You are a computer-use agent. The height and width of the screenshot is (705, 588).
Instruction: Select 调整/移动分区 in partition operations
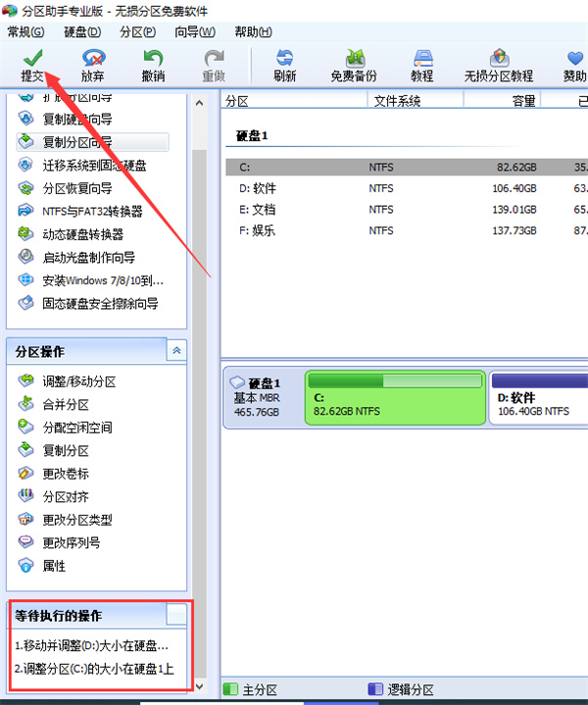click(78, 381)
